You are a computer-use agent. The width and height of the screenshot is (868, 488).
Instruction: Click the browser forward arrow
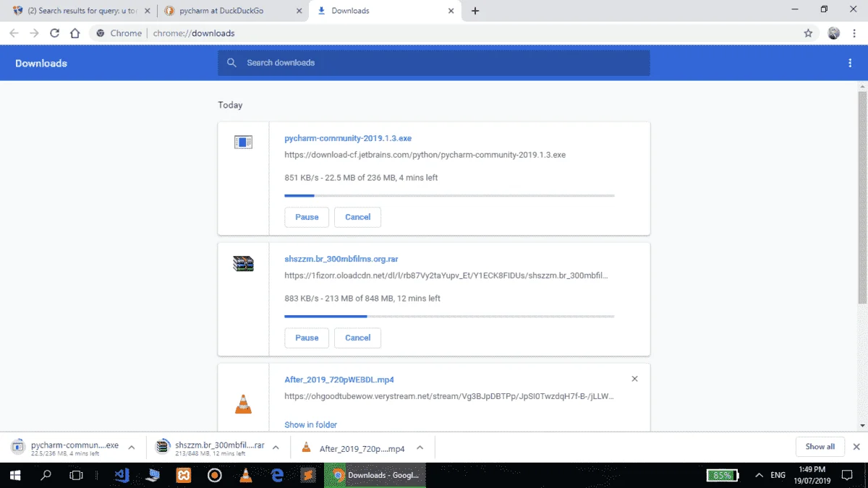click(x=34, y=33)
